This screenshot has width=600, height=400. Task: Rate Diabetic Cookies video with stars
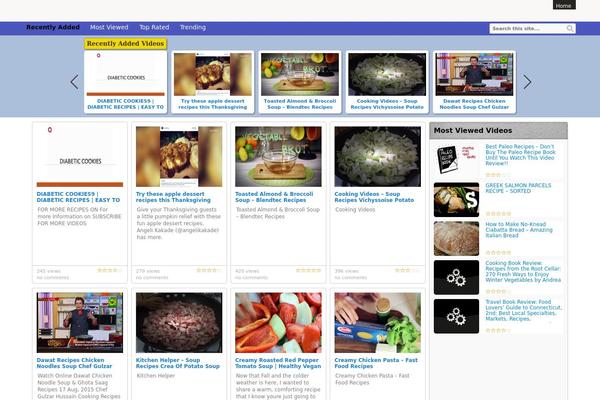pos(109,270)
